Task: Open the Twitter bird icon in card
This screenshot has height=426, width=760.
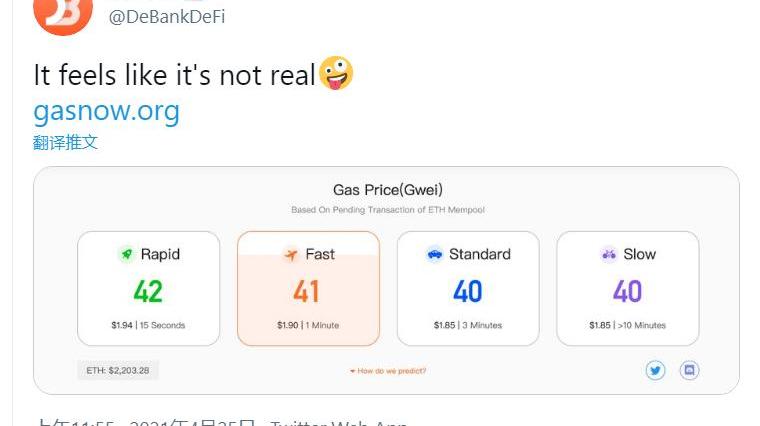Action: pos(655,370)
